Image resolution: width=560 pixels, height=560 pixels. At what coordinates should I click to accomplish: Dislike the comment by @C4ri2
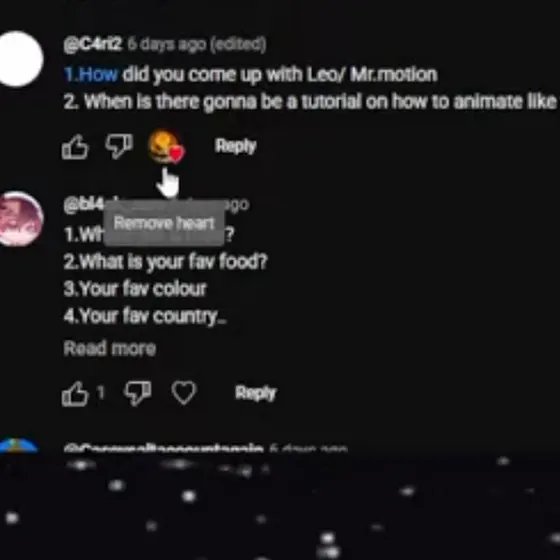pos(119,146)
